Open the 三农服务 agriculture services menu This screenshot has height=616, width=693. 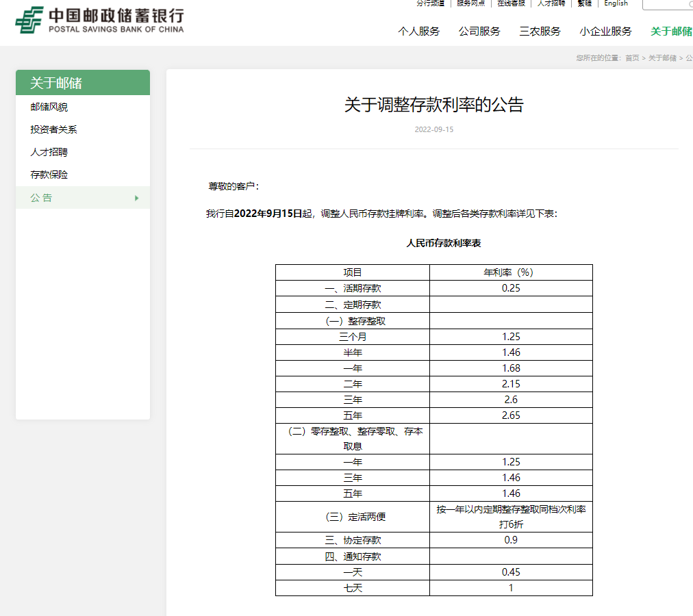[x=540, y=31]
